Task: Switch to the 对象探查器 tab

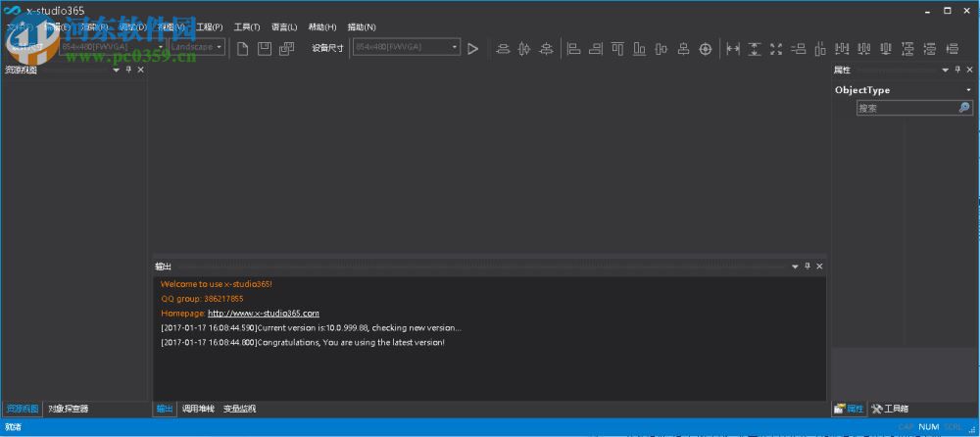Action: tap(69, 409)
